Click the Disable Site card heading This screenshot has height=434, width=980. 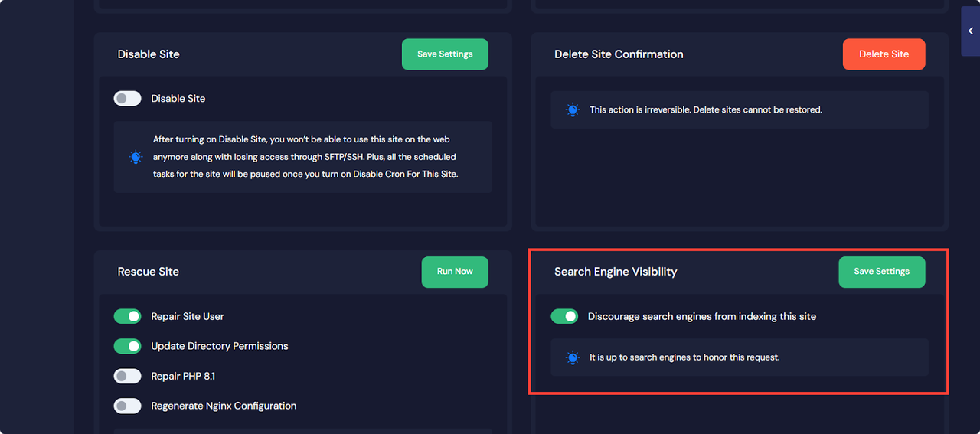[149, 54]
